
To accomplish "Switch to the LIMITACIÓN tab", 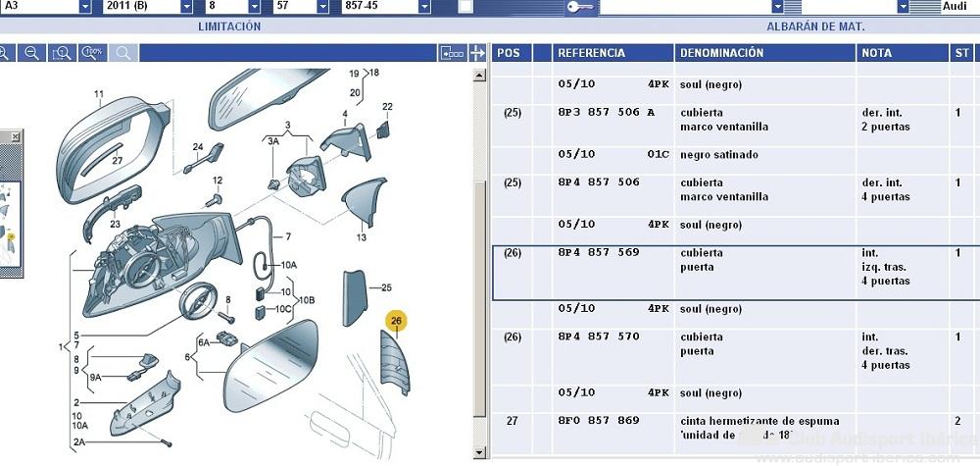I will (x=229, y=26).
